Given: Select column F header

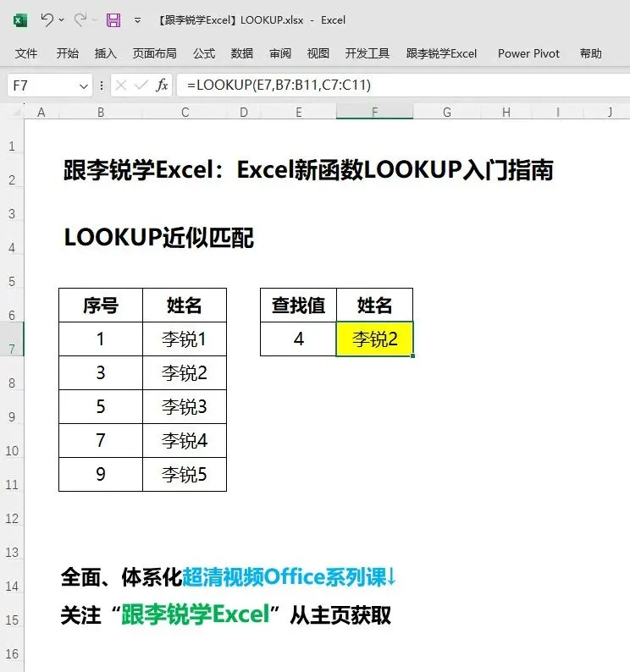Looking at the screenshot, I should click(375, 113).
